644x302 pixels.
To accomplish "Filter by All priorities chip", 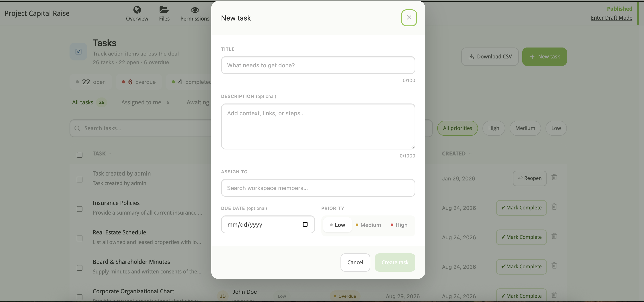I will [457, 128].
